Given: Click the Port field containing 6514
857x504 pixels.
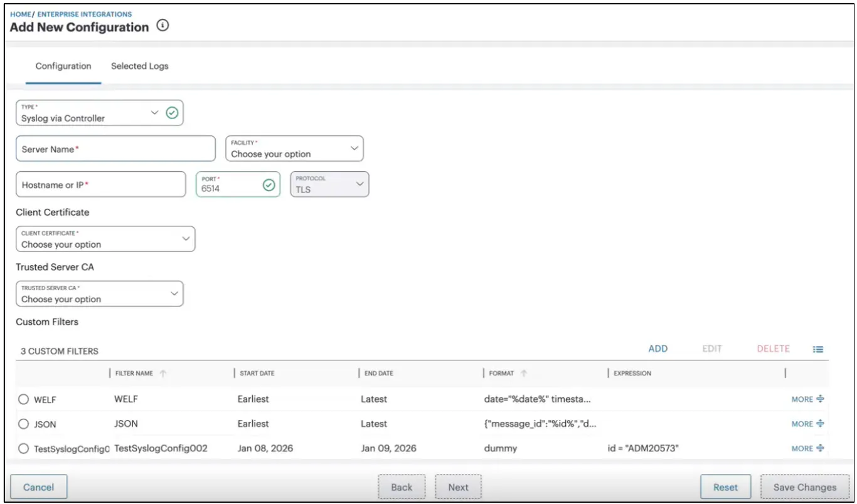Looking at the screenshot, I should (x=238, y=184).
